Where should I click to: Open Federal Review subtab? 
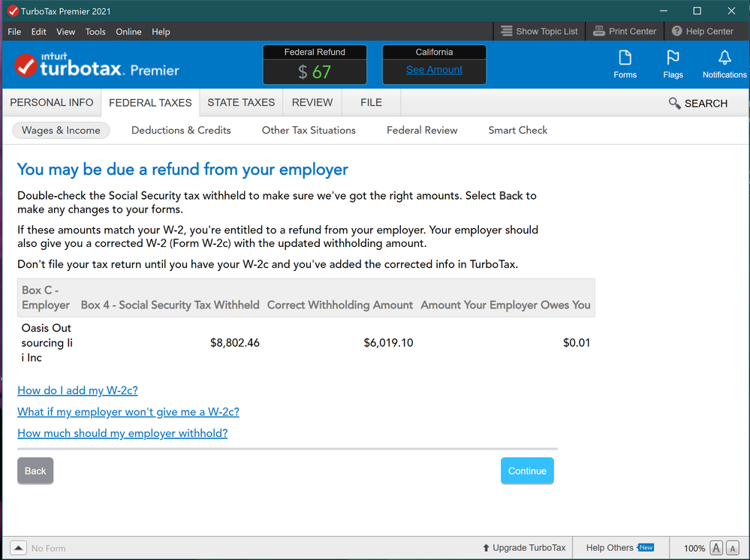point(422,131)
